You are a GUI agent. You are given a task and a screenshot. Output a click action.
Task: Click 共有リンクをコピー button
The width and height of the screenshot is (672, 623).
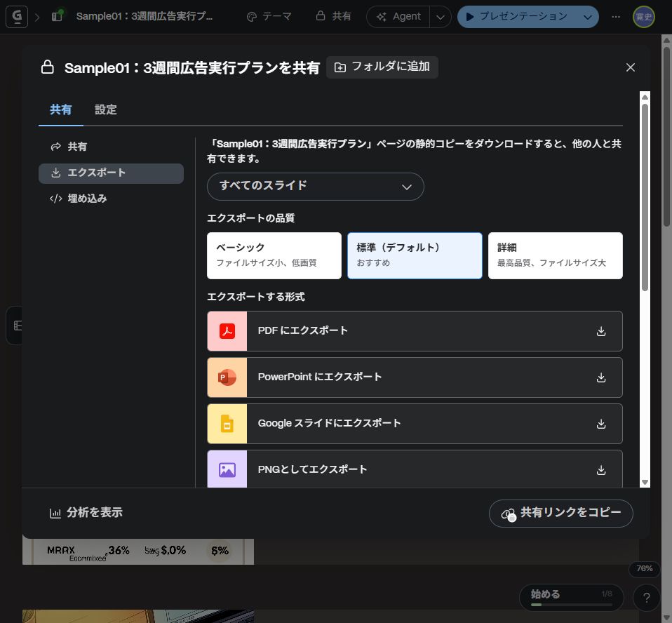[x=560, y=514]
